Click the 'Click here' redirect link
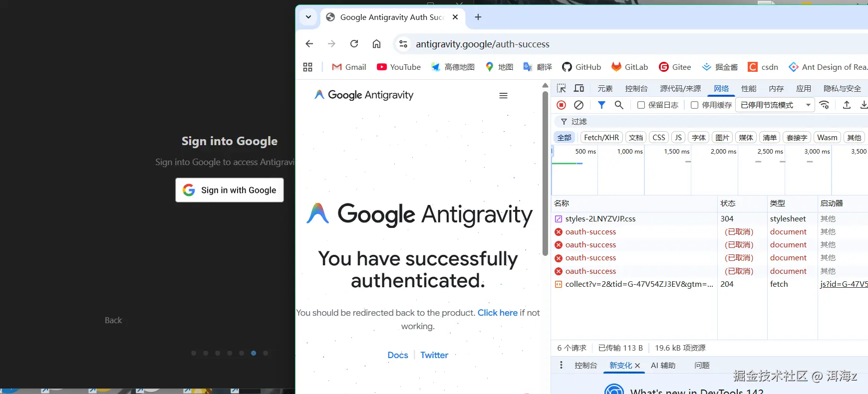868x394 pixels. coord(497,313)
